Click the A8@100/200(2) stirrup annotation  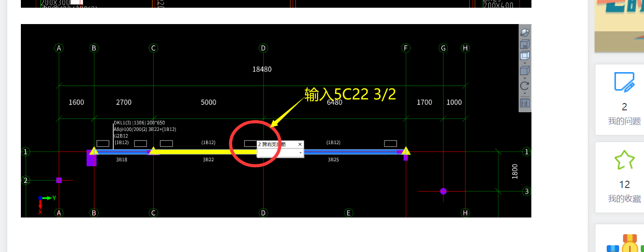[x=130, y=129]
